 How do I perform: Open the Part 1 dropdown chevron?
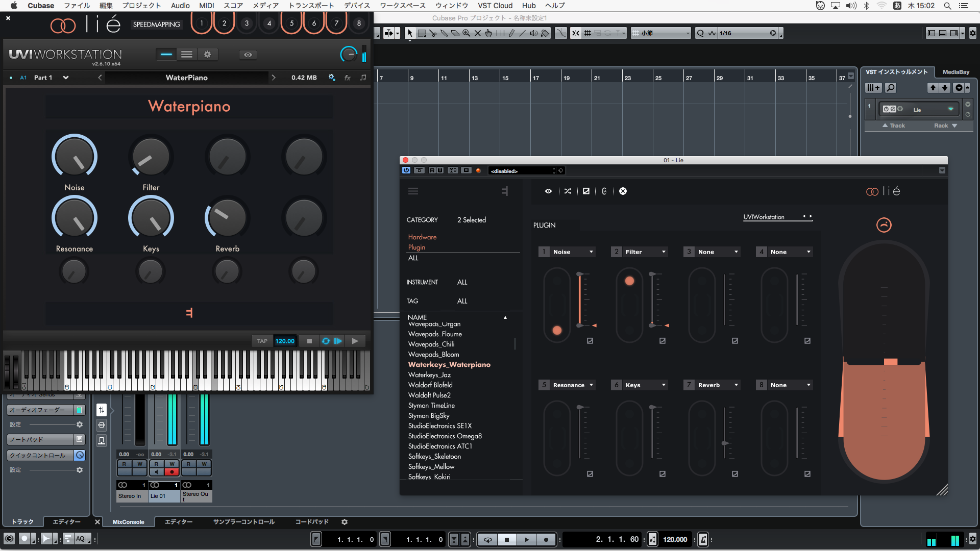click(x=66, y=78)
